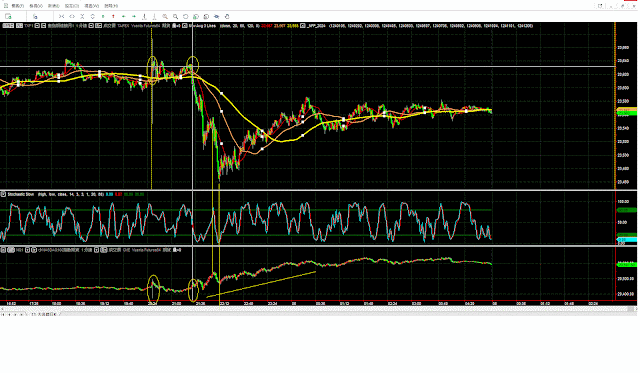
Task: Click the TXF1 symbol label
Action: (29, 25)
